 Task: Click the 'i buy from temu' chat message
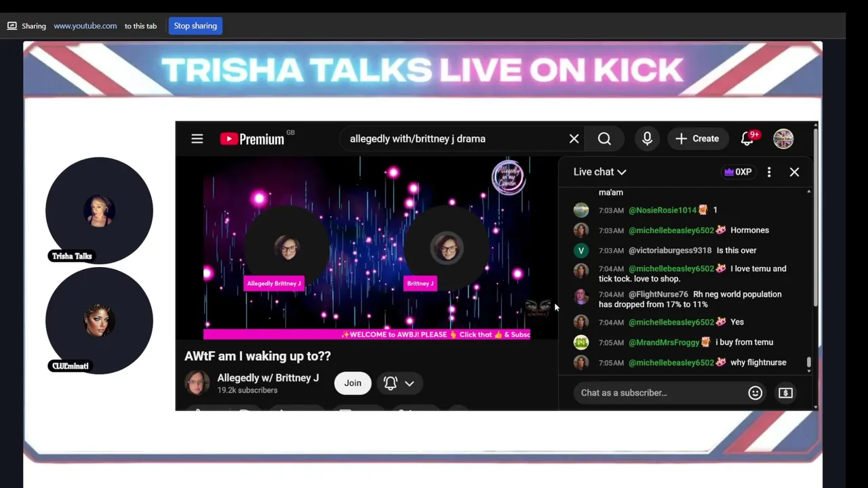[744, 342]
